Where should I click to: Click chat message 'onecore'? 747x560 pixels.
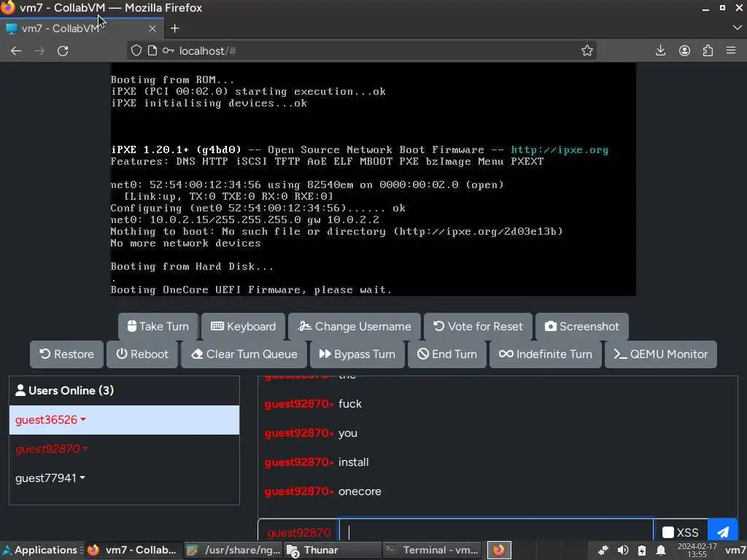(x=360, y=491)
